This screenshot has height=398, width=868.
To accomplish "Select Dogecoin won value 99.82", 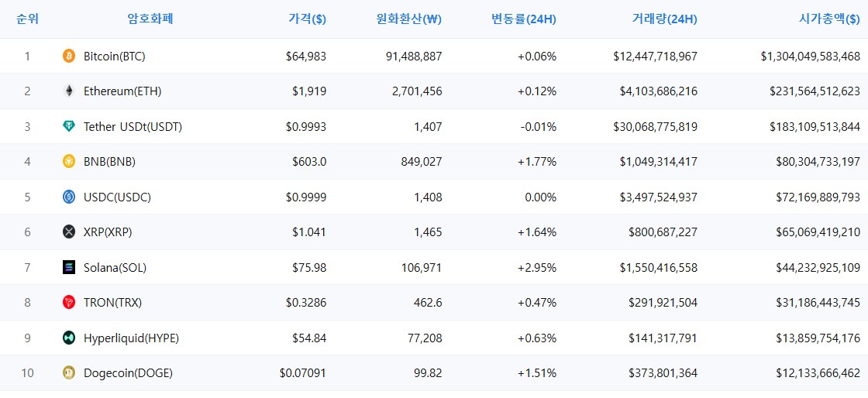I will coord(428,374).
